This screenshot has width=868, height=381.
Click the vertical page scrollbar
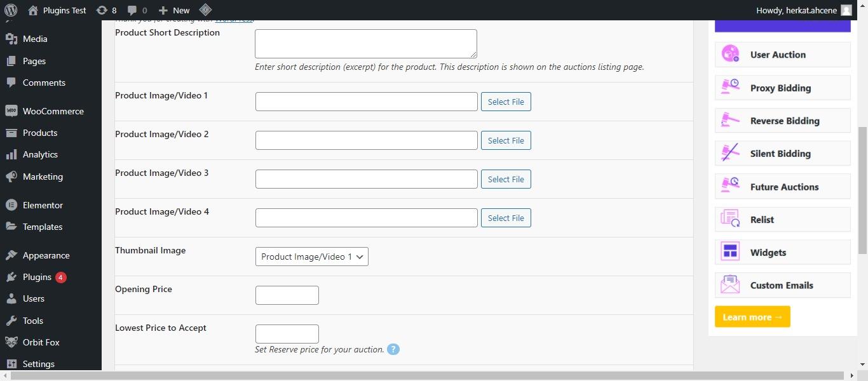862,190
